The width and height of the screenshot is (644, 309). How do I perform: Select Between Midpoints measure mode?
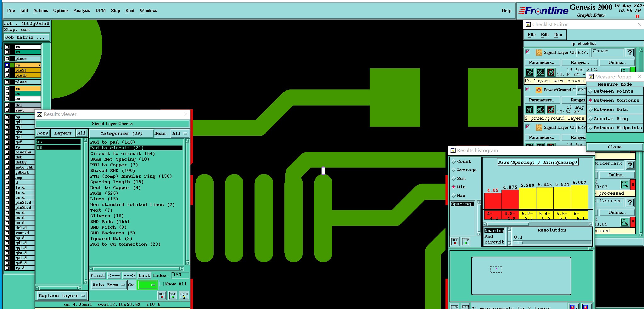(615, 128)
